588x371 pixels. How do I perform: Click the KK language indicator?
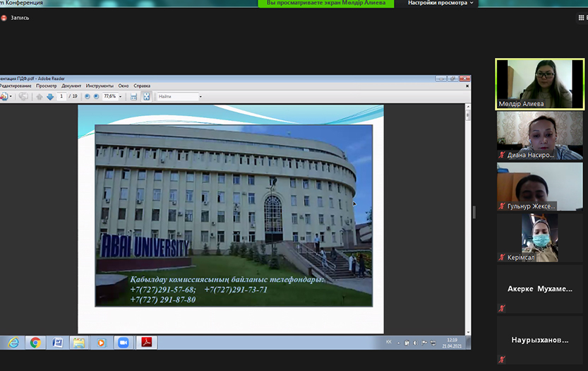[388, 342]
